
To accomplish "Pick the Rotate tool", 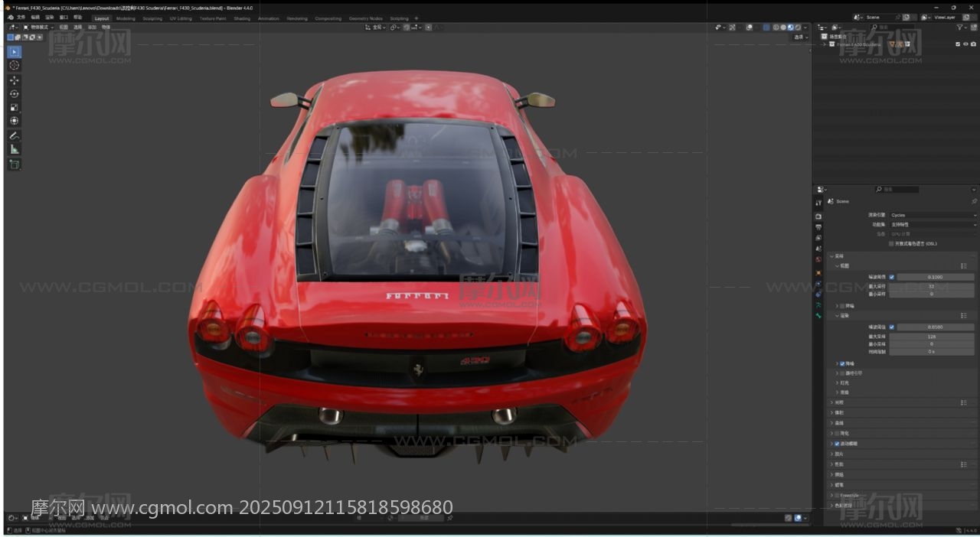I will click(x=15, y=94).
